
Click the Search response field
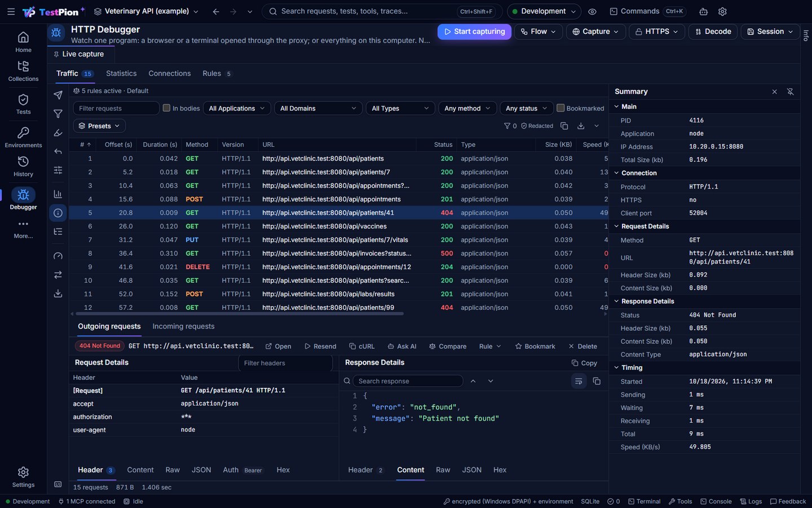click(408, 381)
